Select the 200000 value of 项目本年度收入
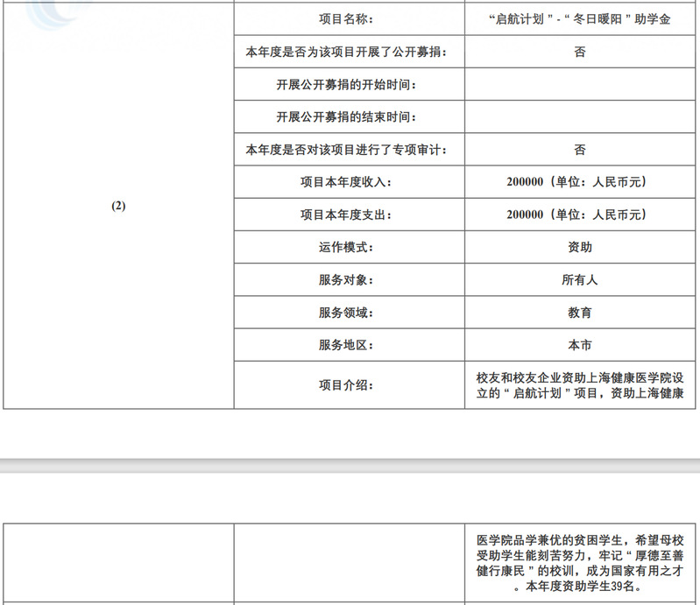Image resolution: width=700 pixels, height=605 pixels. [x=525, y=182]
